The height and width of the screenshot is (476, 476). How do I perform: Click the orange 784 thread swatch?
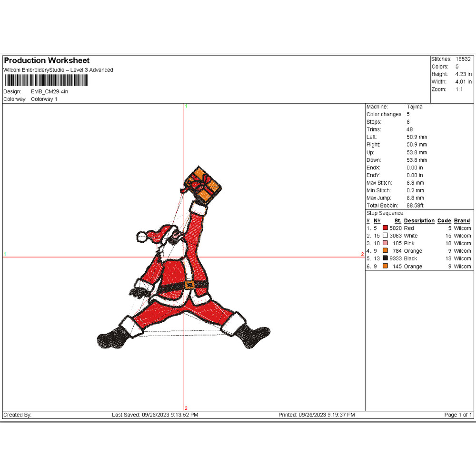coord(385,251)
